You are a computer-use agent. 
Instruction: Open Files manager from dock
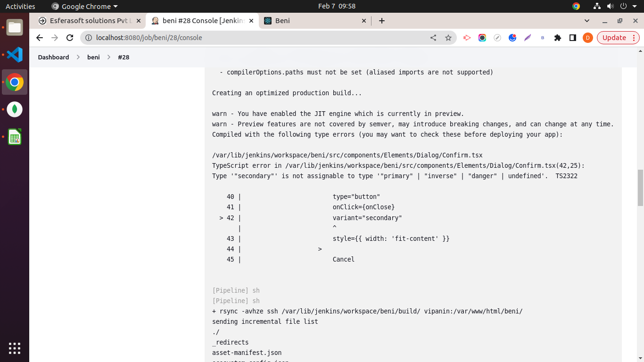(15, 27)
